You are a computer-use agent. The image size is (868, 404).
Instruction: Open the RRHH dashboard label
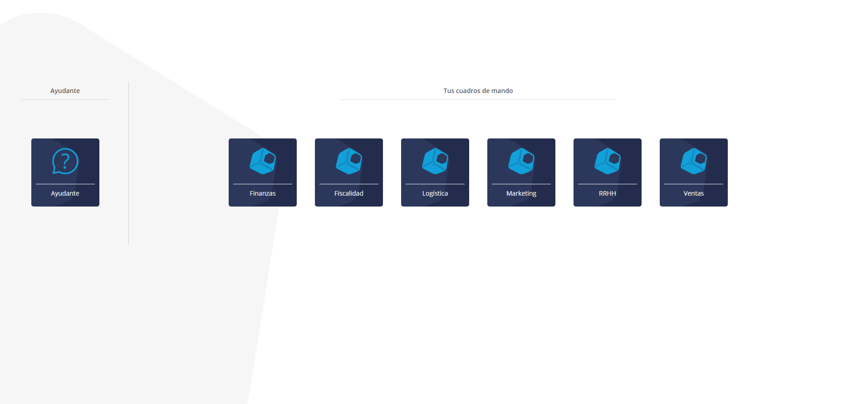point(608,193)
